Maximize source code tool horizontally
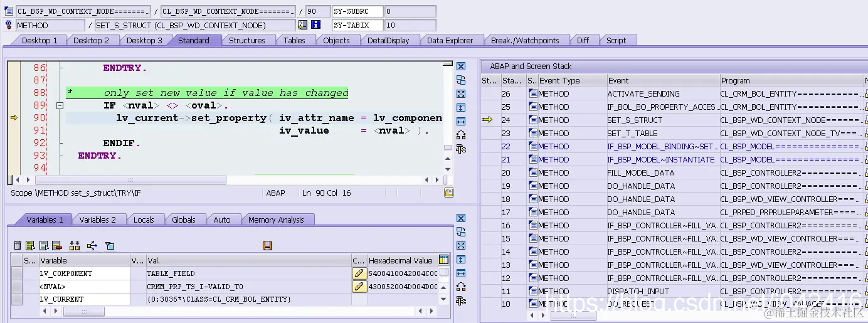This screenshot has width=868, height=323. click(x=461, y=121)
